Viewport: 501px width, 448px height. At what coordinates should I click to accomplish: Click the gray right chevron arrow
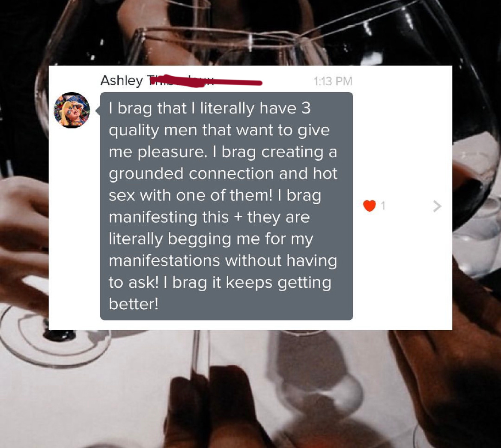coord(437,206)
